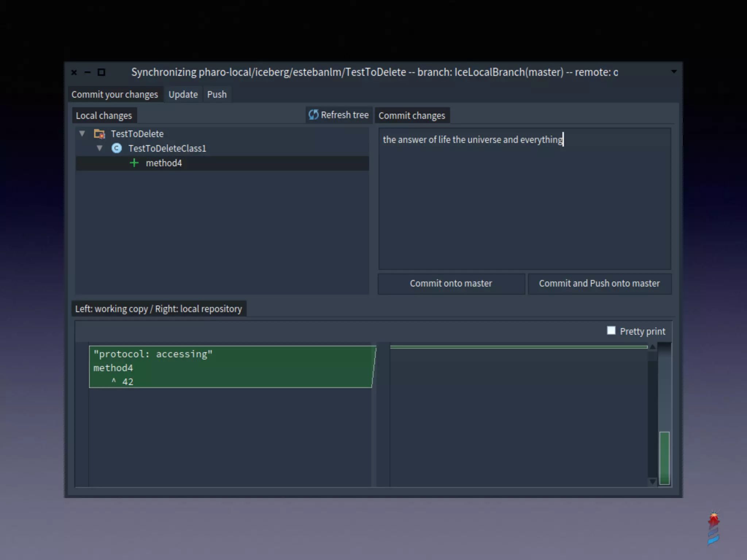Open the Commit your changes tab
Viewport: 747px width, 560px height.
pos(115,94)
